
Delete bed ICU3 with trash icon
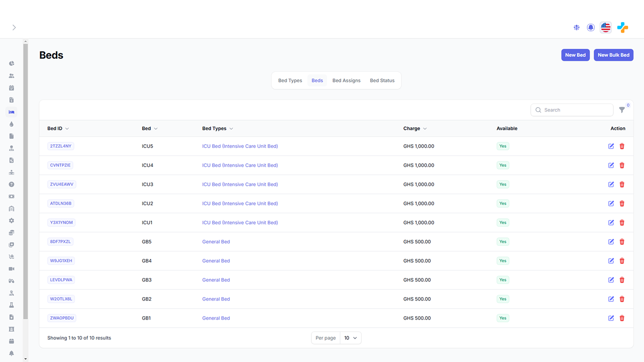(x=622, y=185)
